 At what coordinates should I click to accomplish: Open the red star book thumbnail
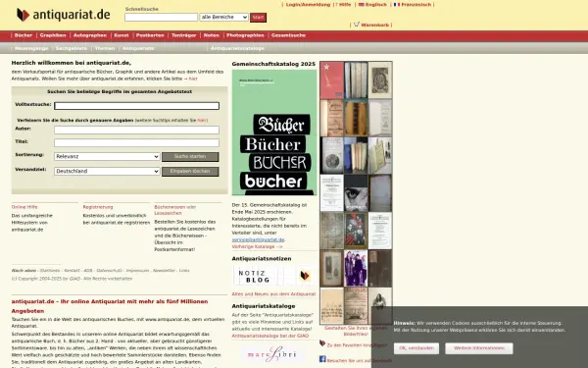[x=331, y=80]
